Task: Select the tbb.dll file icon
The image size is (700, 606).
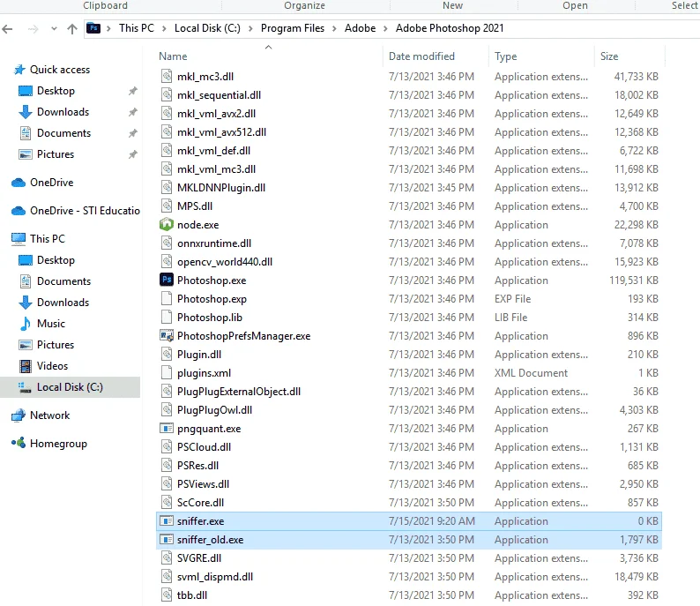Action: (166, 595)
